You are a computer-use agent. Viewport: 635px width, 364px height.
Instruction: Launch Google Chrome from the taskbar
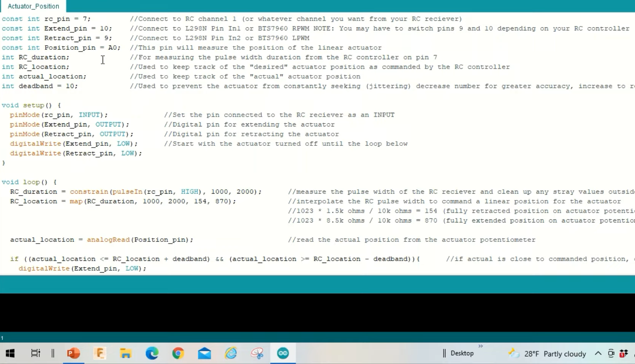pyautogui.click(x=178, y=353)
